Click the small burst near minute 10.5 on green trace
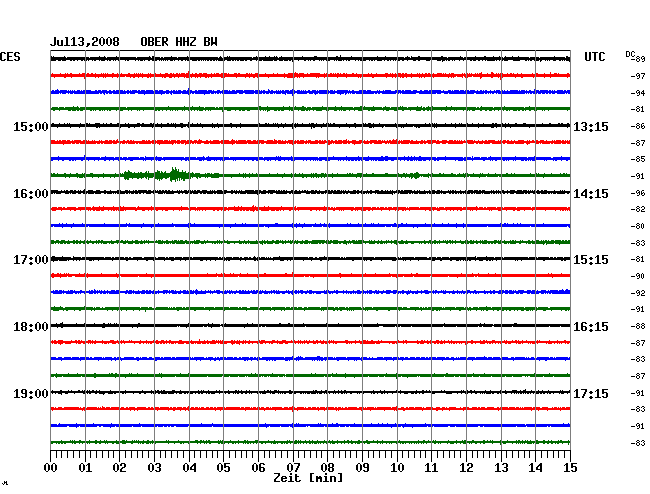Screen dimensions: 650x494 (x=415, y=175)
